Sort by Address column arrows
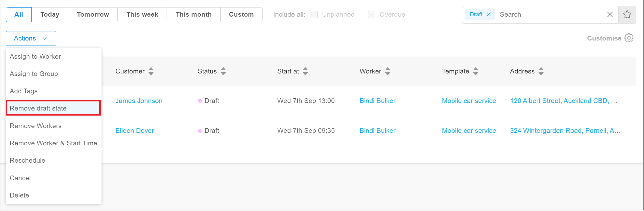 pos(541,71)
